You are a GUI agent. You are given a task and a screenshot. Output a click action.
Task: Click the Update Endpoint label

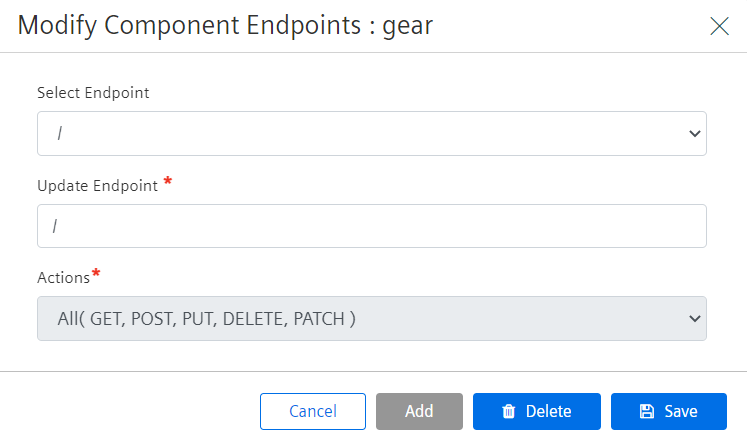pos(98,185)
